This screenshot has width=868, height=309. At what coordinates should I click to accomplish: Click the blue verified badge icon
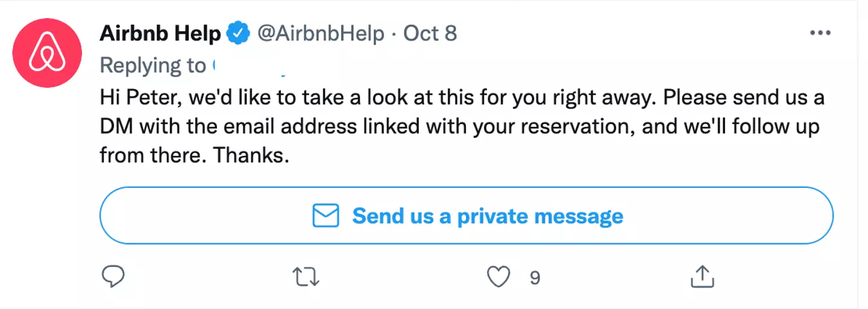239,33
